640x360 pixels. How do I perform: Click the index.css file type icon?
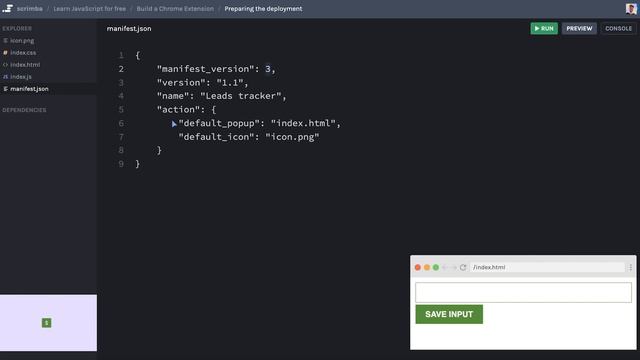point(5,53)
